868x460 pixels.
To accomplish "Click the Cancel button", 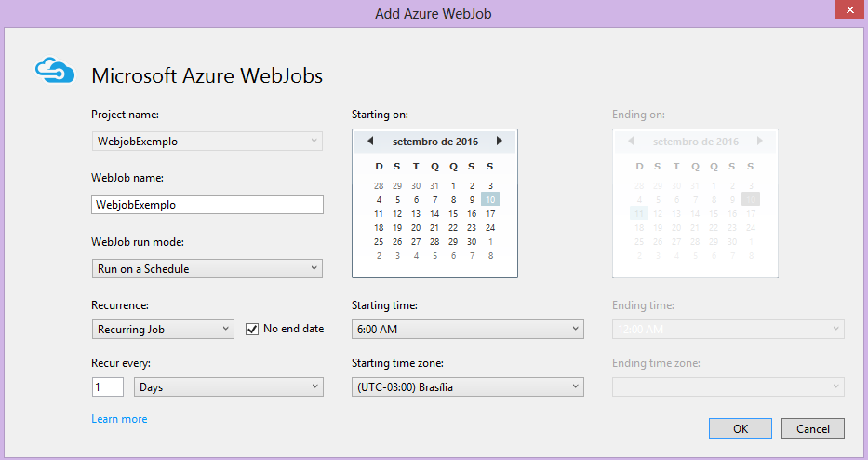I will 812,428.
